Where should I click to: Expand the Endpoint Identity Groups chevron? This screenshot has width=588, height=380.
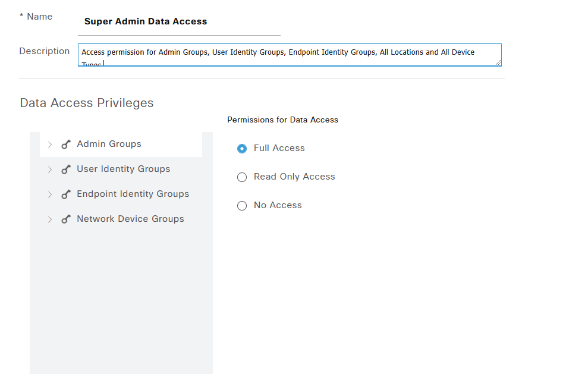pos(50,194)
